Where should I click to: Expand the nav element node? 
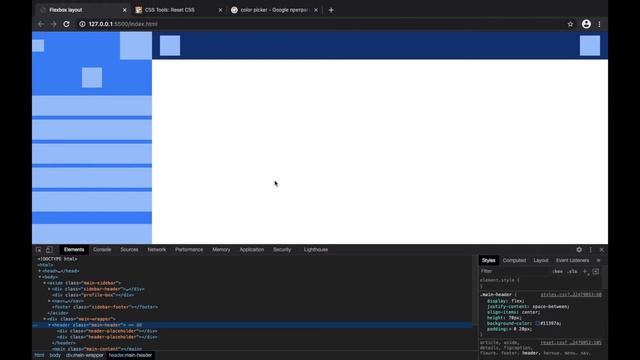[x=49, y=301]
